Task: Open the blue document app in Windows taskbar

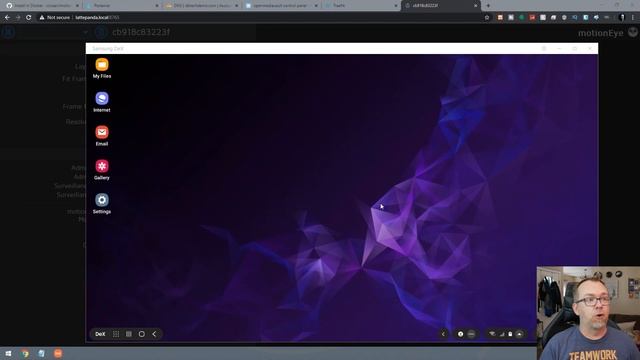Action: pos(42,353)
